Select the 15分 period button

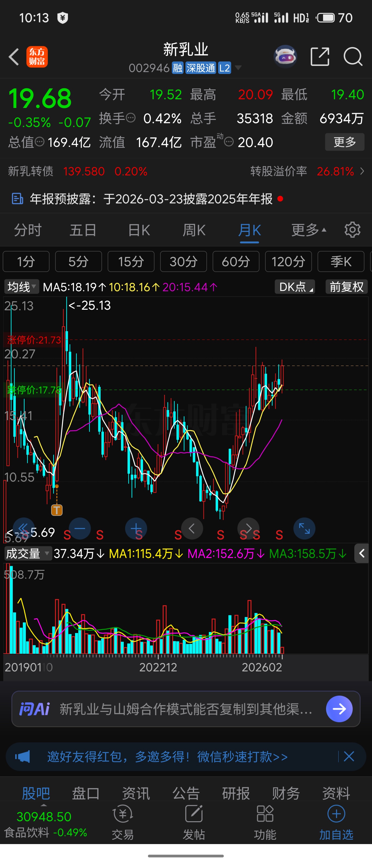click(x=131, y=261)
